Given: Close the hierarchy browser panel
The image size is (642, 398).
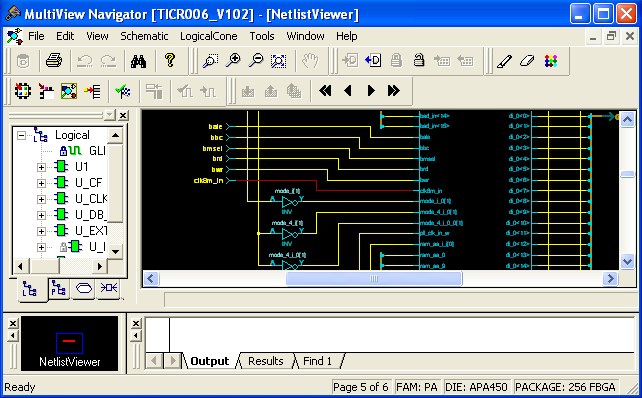Looking at the screenshot, I should 123,115.
